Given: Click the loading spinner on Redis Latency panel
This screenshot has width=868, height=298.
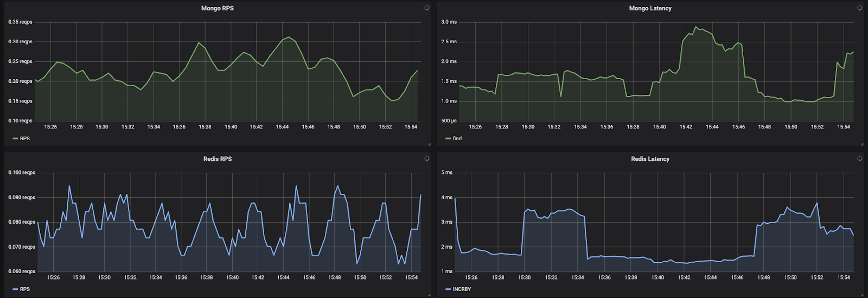Looking at the screenshot, I should [859, 159].
